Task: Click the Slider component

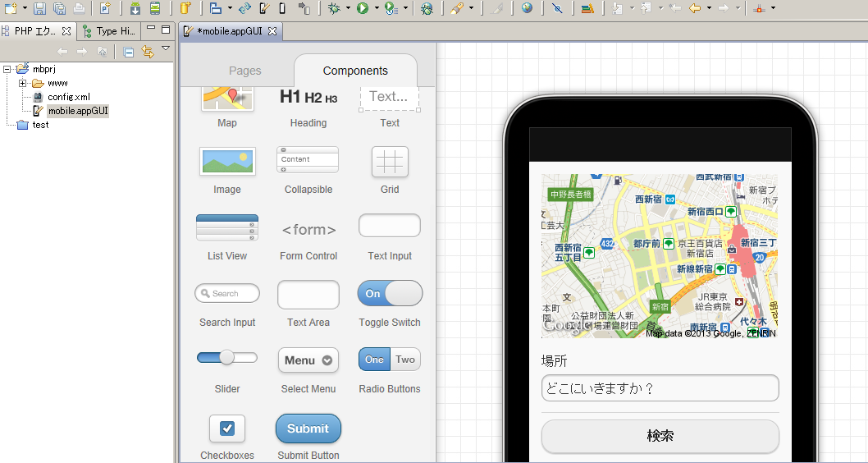Action: coord(227,357)
